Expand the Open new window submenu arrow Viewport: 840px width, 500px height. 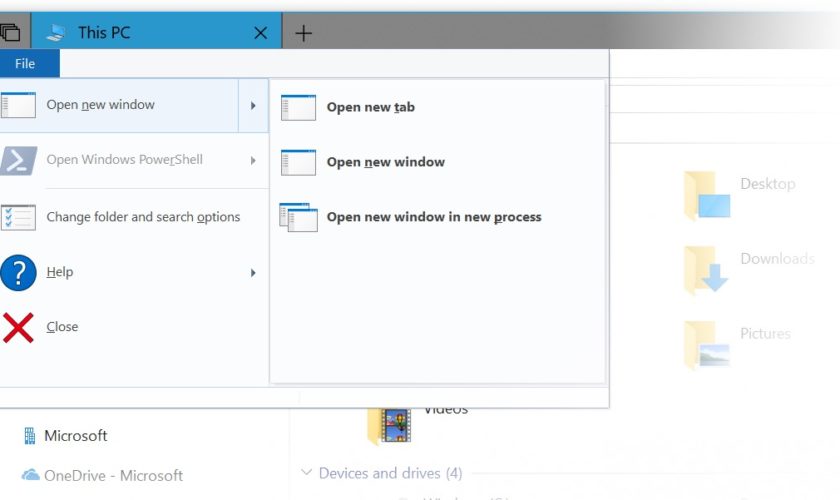253,106
